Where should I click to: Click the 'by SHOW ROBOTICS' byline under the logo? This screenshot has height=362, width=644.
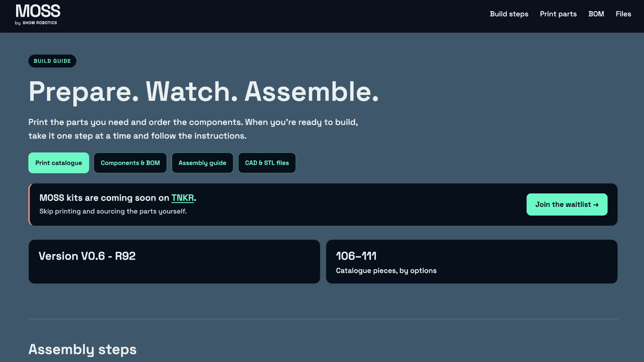pyautogui.click(x=36, y=23)
